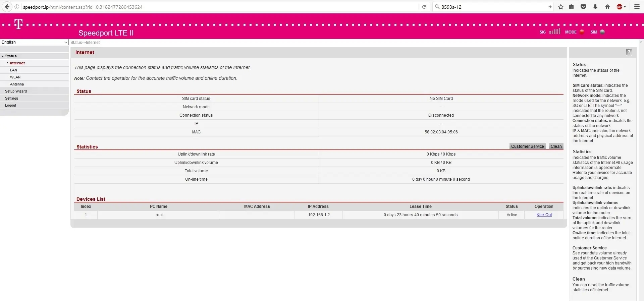Reload the page with the refresh icon
Image resolution: width=644 pixels, height=301 pixels.
424,7
